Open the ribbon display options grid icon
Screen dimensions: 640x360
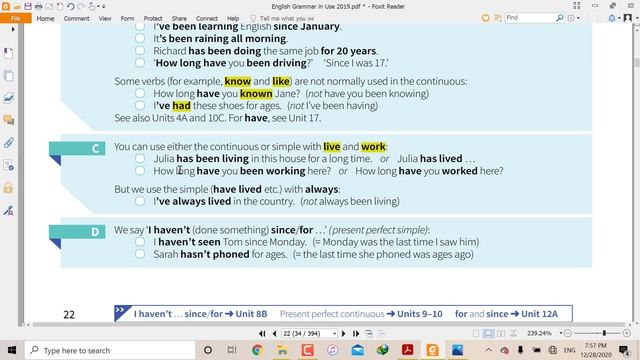(x=577, y=6)
